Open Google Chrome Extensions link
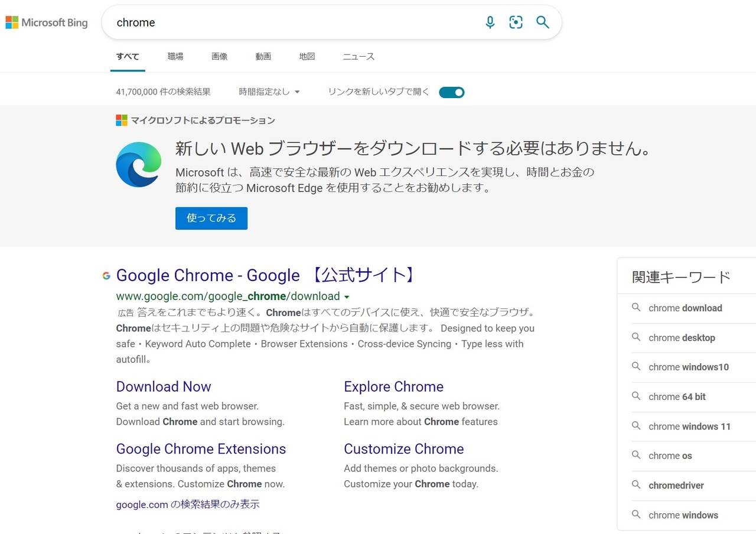Image resolution: width=756 pixels, height=534 pixels. pyautogui.click(x=201, y=449)
